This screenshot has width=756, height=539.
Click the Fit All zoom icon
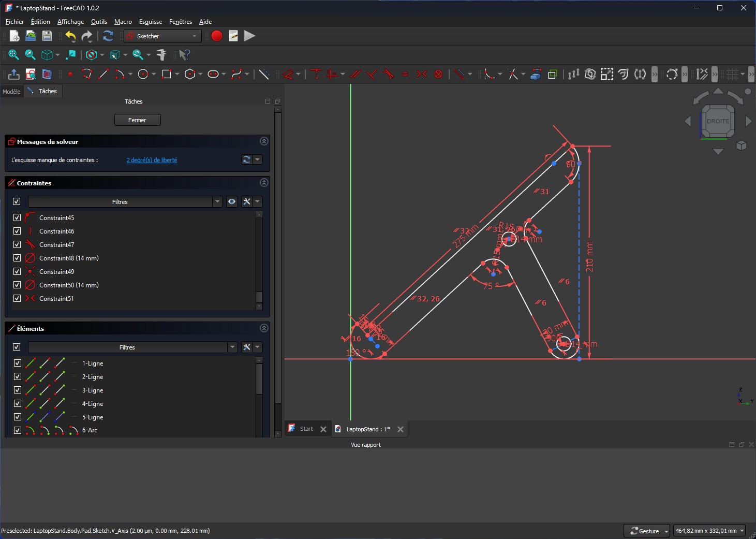(13, 55)
